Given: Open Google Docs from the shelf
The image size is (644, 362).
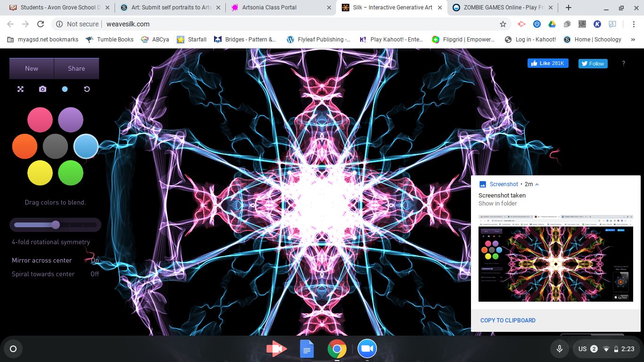Looking at the screenshot, I should (306, 349).
